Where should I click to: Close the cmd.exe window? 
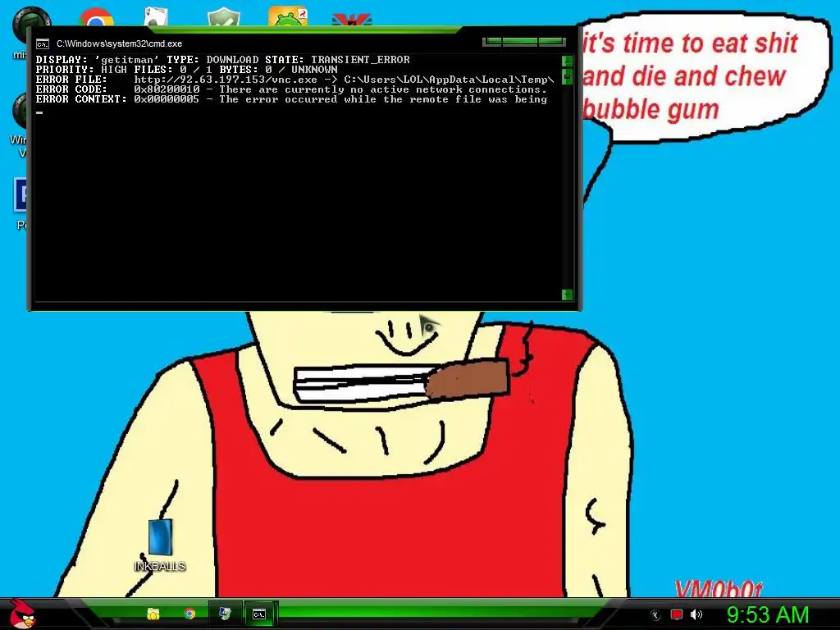pyautogui.click(x=552, y=41)
